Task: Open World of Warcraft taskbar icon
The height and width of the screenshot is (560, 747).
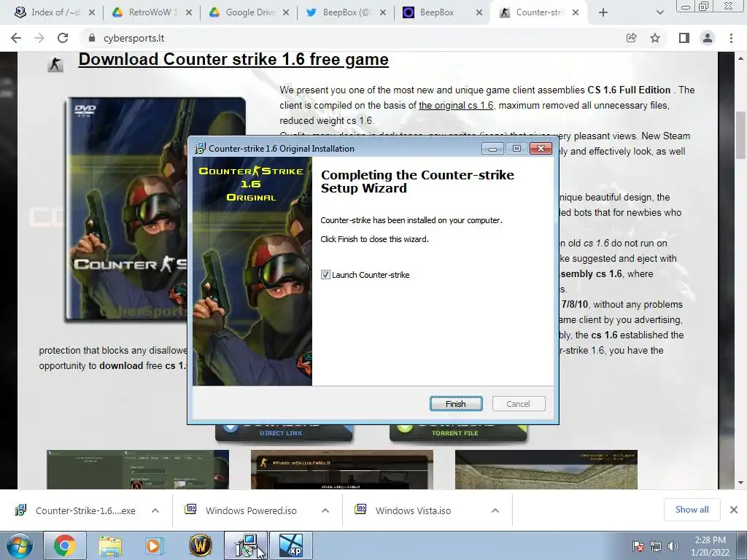Action: tap(200, 545)
